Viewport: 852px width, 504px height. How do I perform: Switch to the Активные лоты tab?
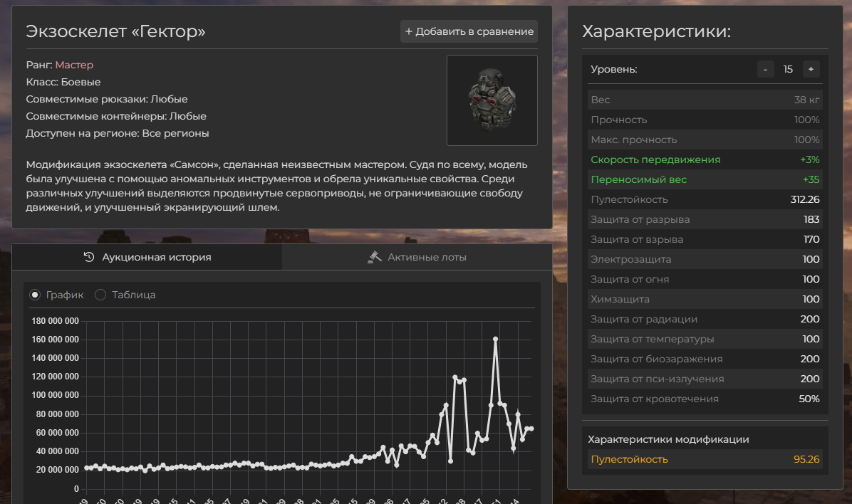tap(417, 257)
